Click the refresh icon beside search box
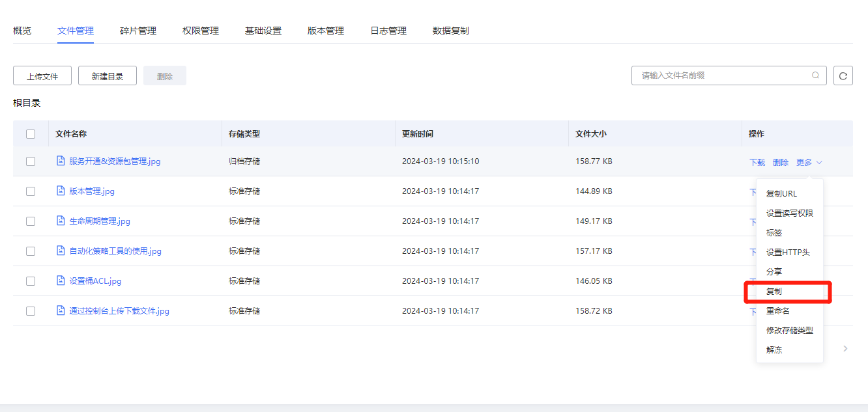Viewport: 868px width, 412px height. click(843, 76)
